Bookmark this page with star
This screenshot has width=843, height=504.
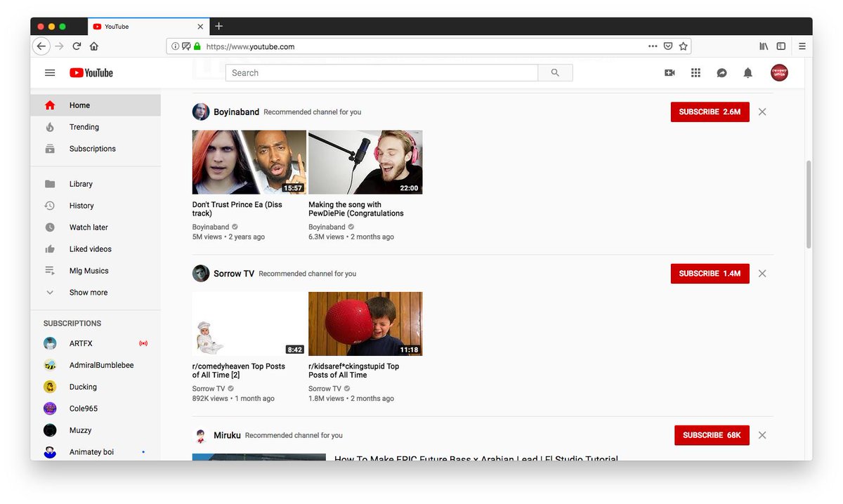click(683, 46)
